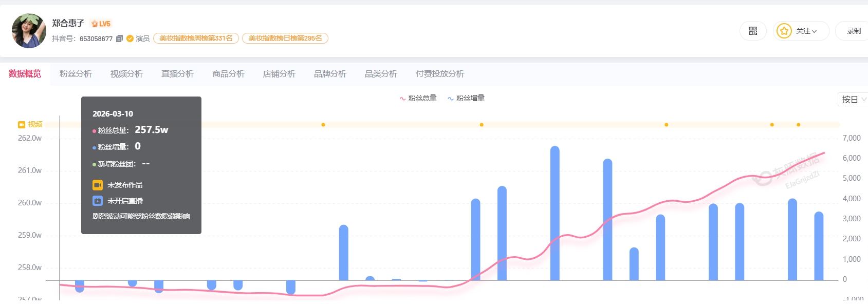This screenshot has height=306, width=868.
Task: Click the 未开启直播 live stream icon
Action: [x=98, y=201]
